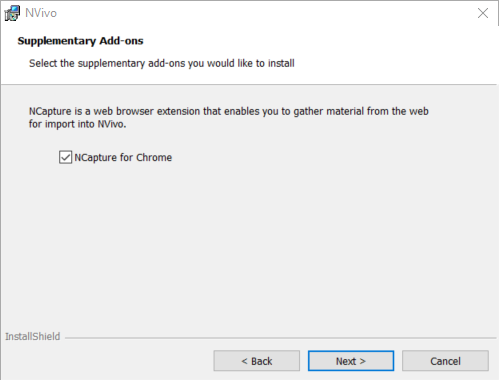Click the 'Select the supplementary add-ons' subtitle
Screen dimensions: 499x380
pos(162,63)
